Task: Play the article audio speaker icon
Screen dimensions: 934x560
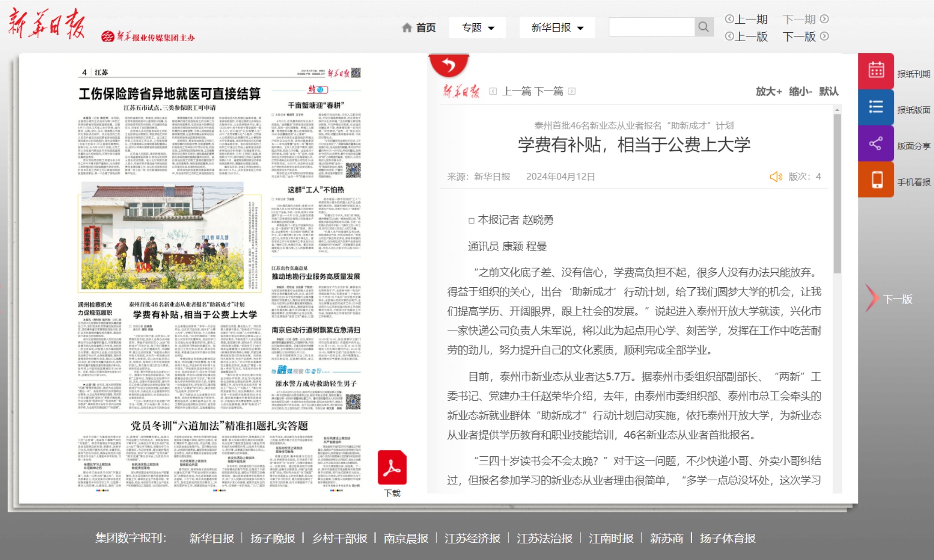Action: tap(775, 177)
